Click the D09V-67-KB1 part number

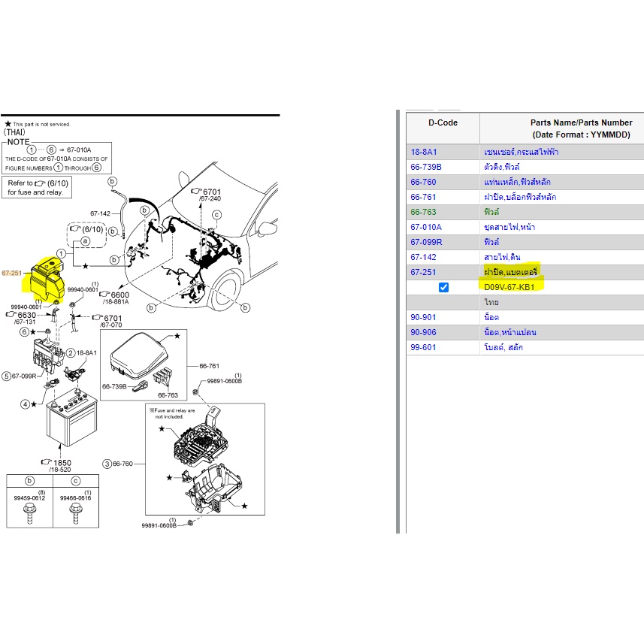coord(510,287)
